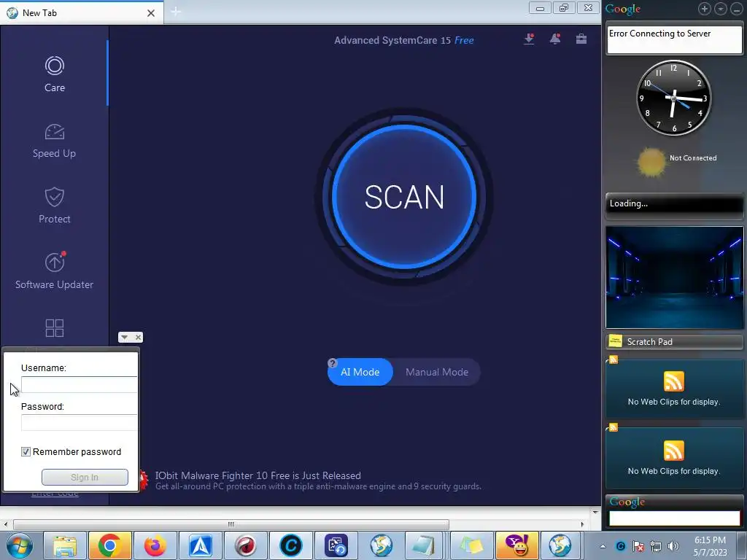747x560 pixels.
Task: Click the second Web Clips RSS icon
Action: tap(673, 450)
